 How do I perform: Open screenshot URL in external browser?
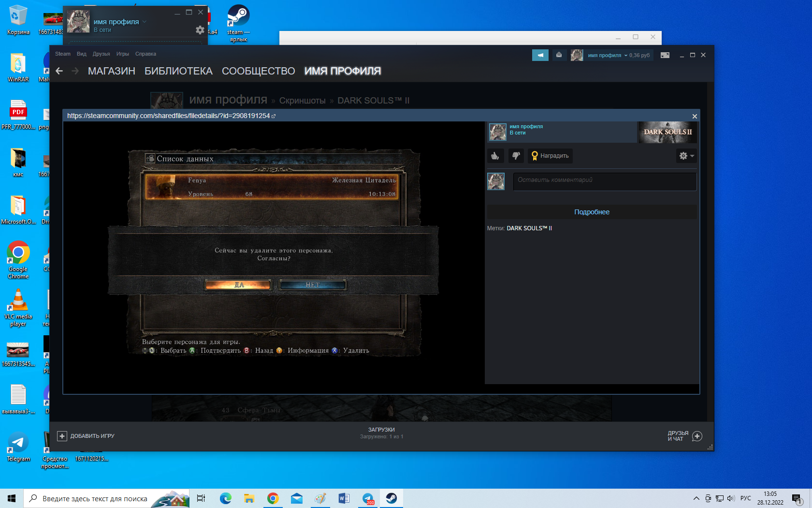(273, 116)
